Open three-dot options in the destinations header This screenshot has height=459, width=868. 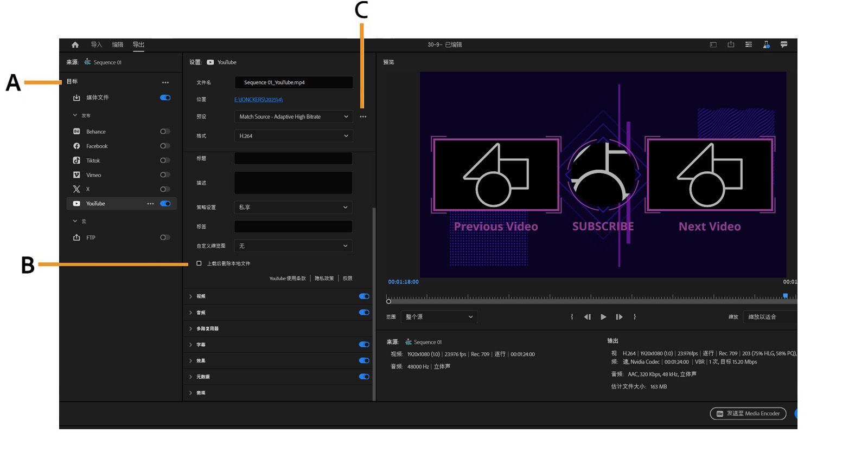point(165,83)
